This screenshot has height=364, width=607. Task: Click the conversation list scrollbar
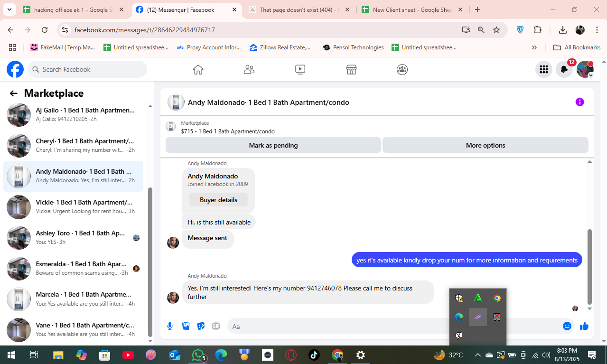pyautogui.click(x=150, y=262)
